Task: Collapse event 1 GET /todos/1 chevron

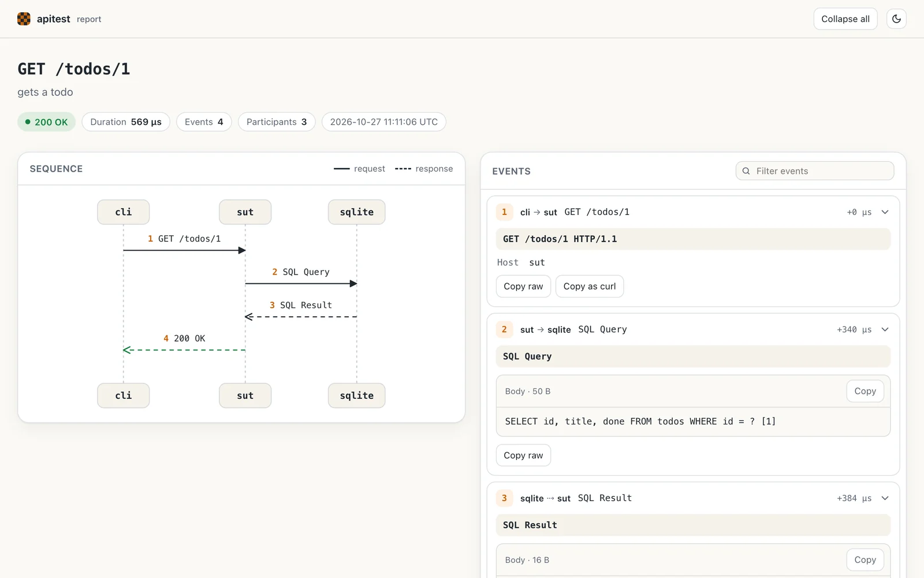Action: coord(885,212)
